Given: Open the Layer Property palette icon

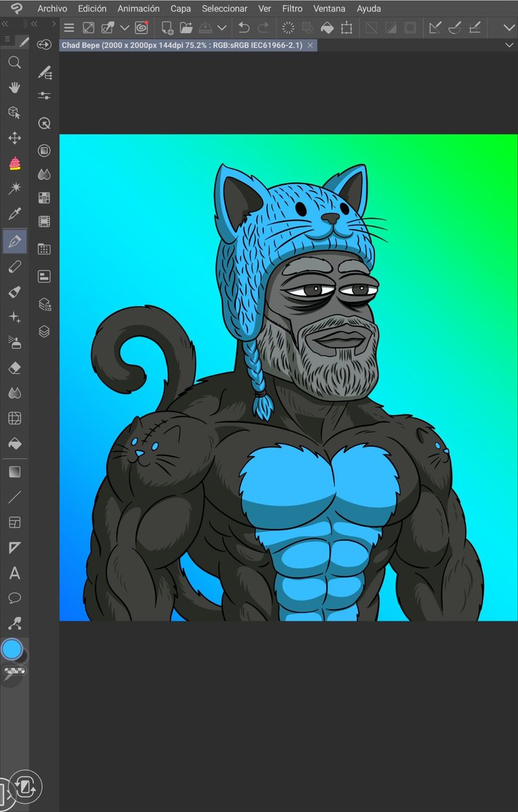Looking at the screenshot, I should click(x=44, y=276).
